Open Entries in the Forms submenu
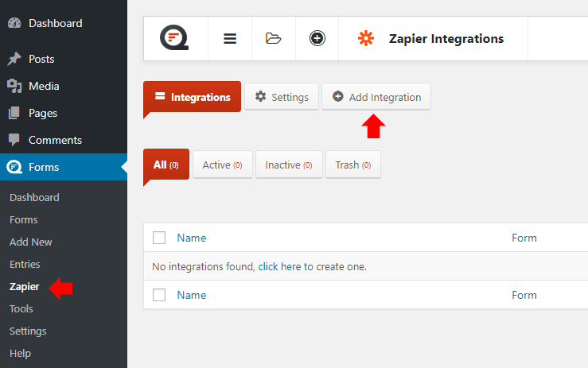The image size is (588, 368). [25, 264]
